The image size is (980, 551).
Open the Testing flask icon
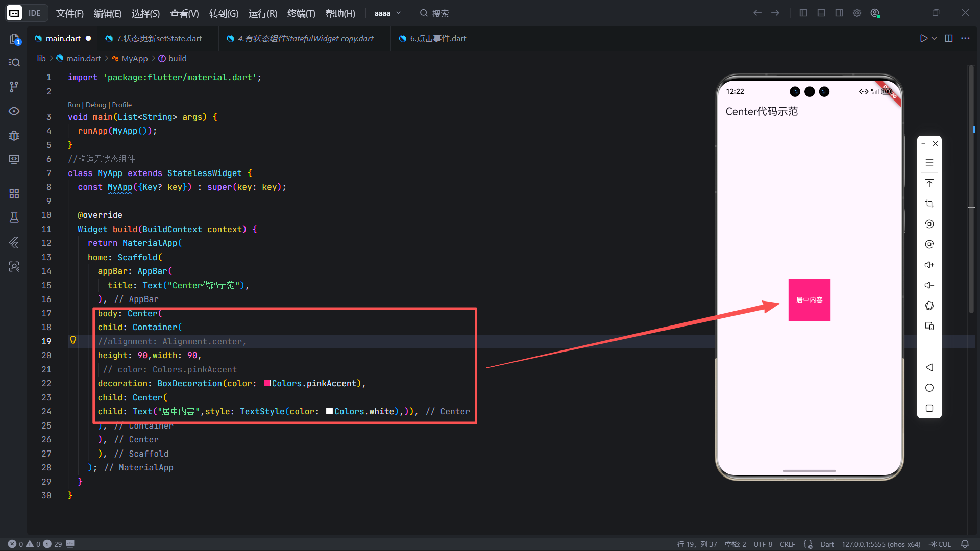click(14, 218)
